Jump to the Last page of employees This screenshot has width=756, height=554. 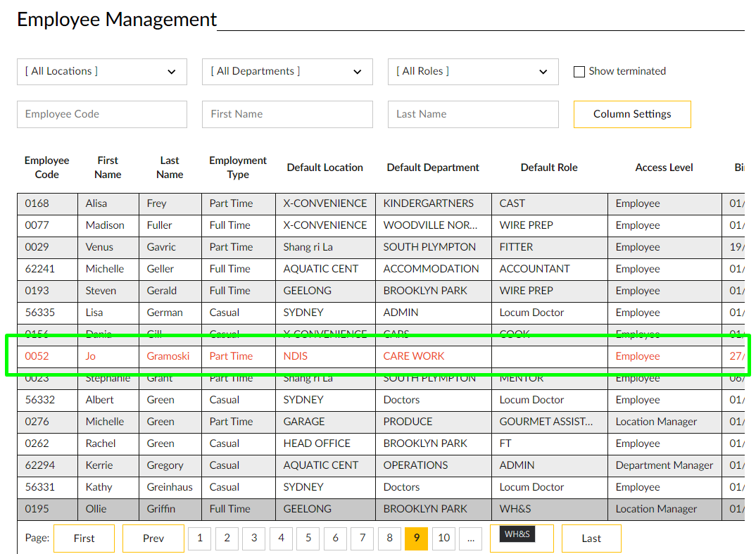pyautogui.click(x=591, y=538)
